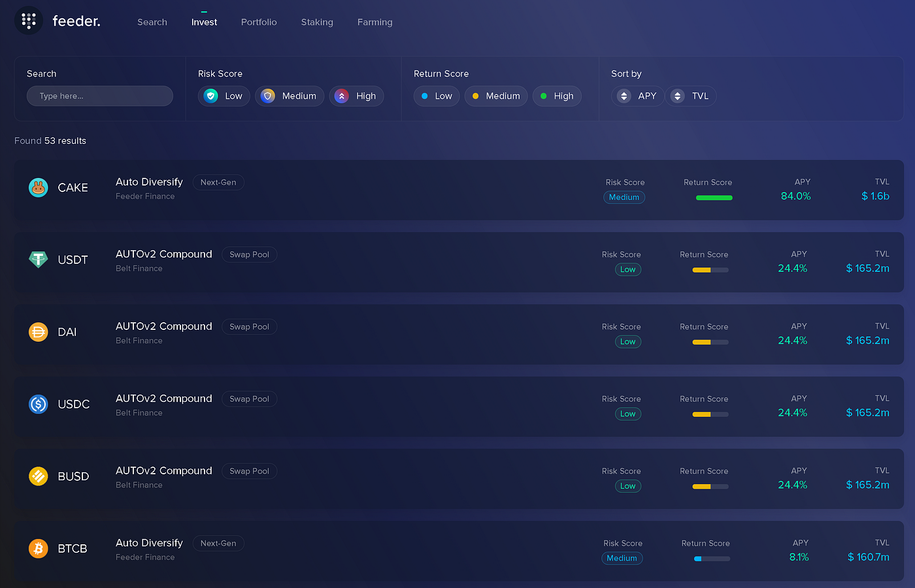Focus the Type here search field
Viewport: 915px width, 588px height.
100,96
